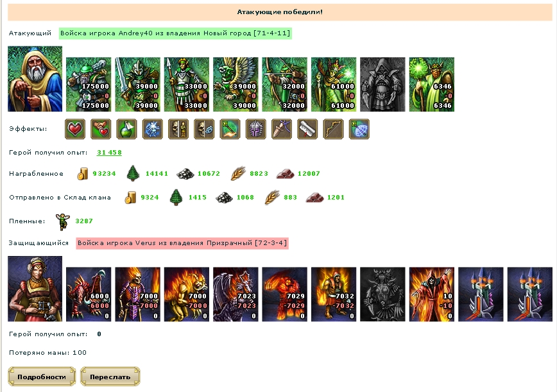Open hero experience link 31 458
Screen dimensions: 557x392
point(109,152)
